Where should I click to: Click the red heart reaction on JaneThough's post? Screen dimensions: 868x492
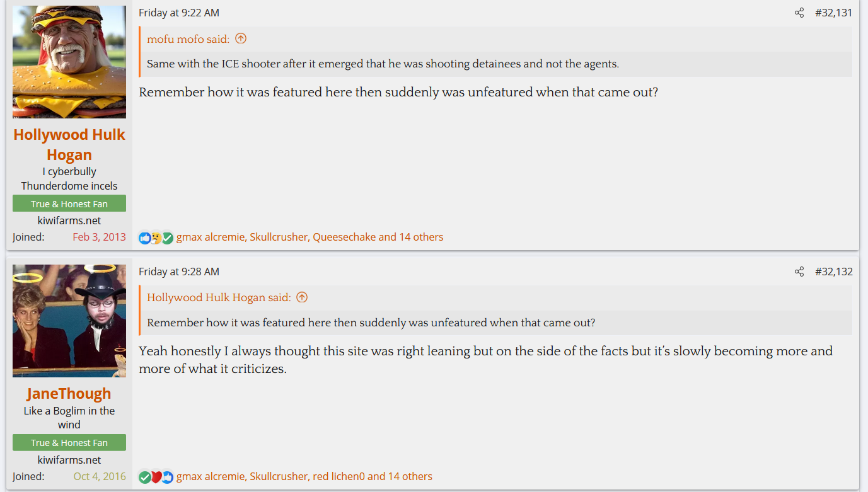click(x=156, y=477)
